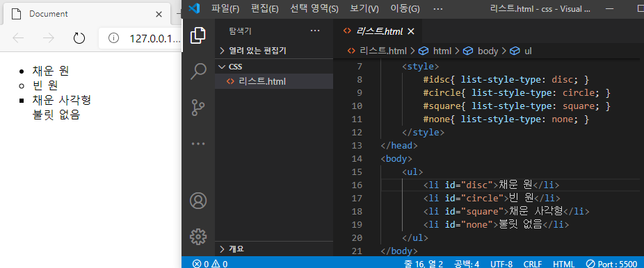Click the VS Code logo icon

(x=194, y=8)
